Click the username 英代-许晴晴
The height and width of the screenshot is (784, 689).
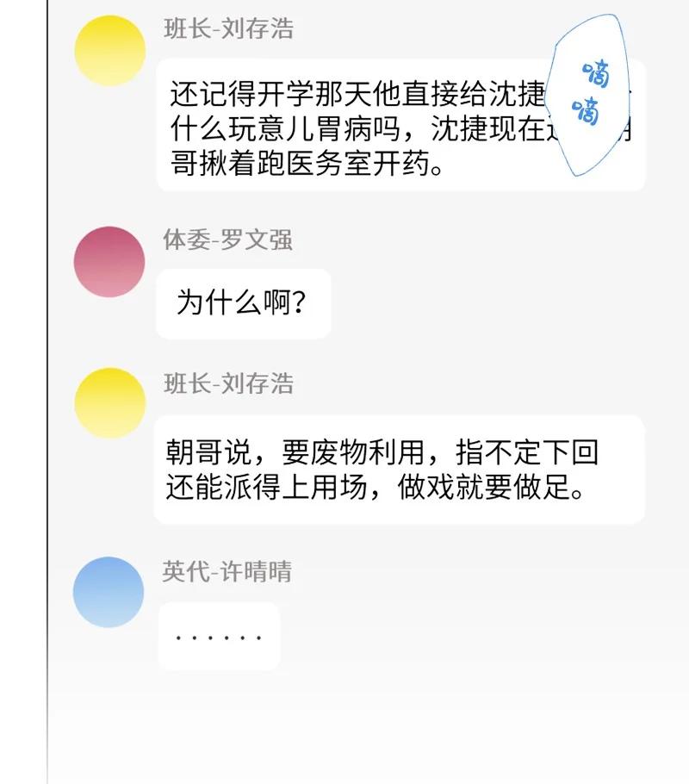click(227, 571)
